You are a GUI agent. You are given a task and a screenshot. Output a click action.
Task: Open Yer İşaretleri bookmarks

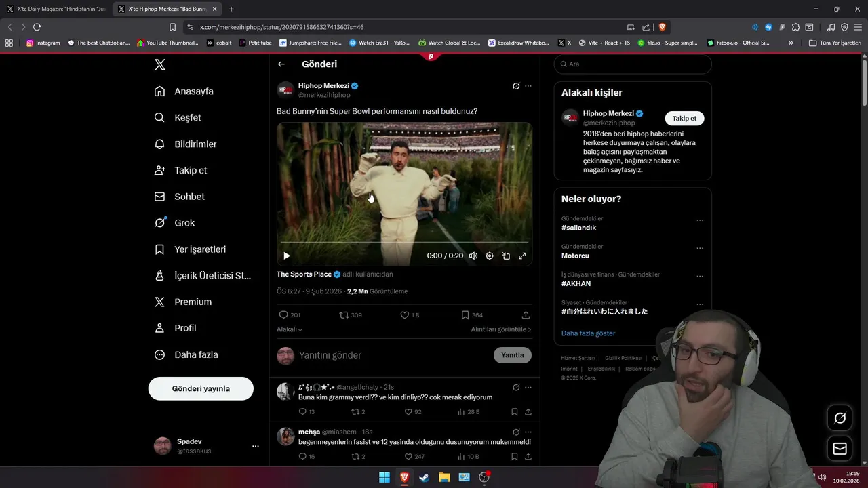190,249
